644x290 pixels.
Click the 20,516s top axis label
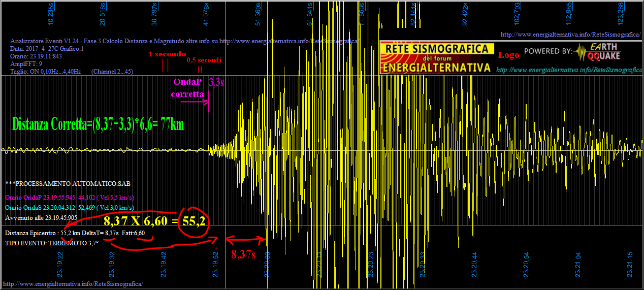(x=103, y=14)
